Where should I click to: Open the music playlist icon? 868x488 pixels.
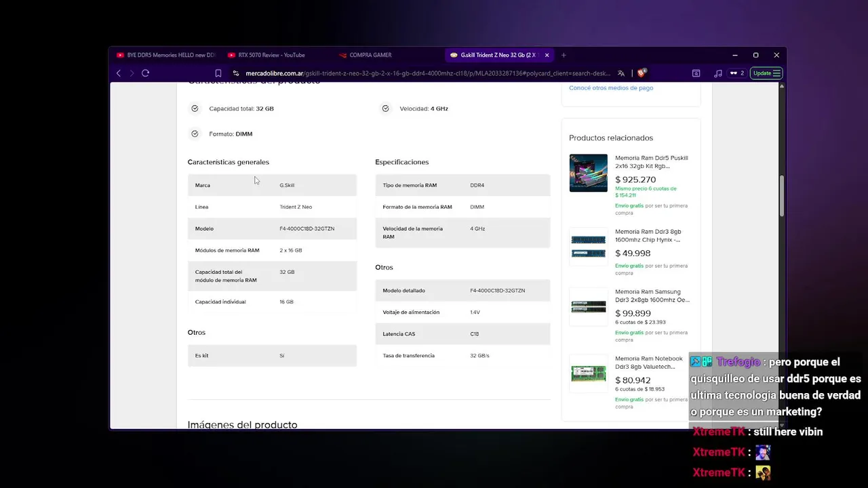point(717,73)
